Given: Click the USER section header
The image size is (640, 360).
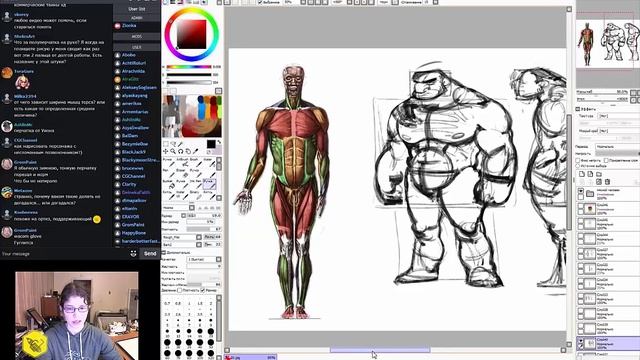Looking at the screenshot, I should click(137, 47).
